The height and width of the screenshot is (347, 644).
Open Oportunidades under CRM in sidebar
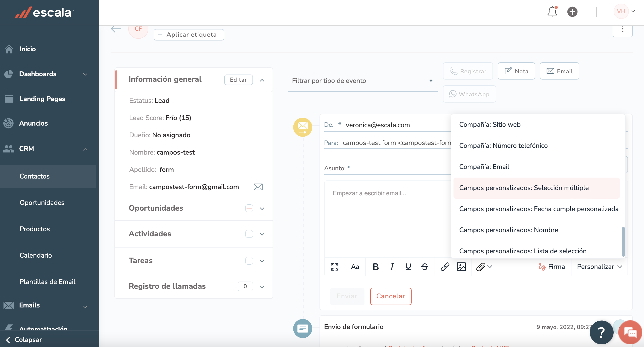(42, 202)
